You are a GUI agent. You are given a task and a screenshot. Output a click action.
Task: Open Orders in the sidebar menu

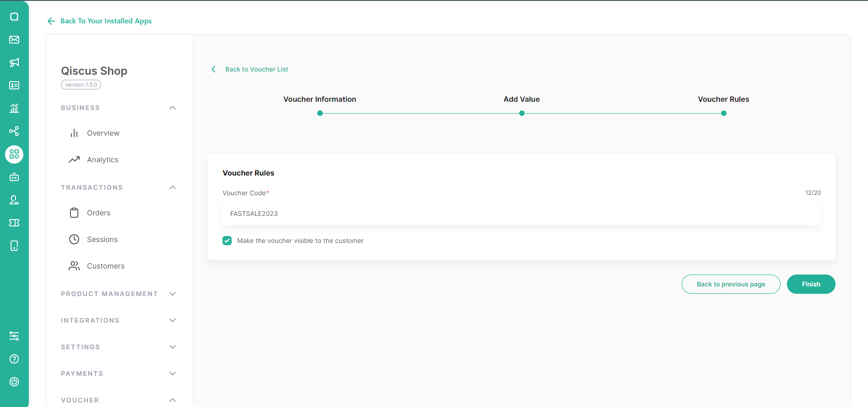point(98,213)
